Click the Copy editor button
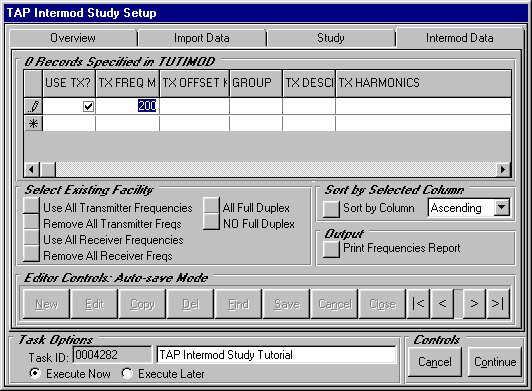Screen dimensions: 532x391 (x=142, y=303)
